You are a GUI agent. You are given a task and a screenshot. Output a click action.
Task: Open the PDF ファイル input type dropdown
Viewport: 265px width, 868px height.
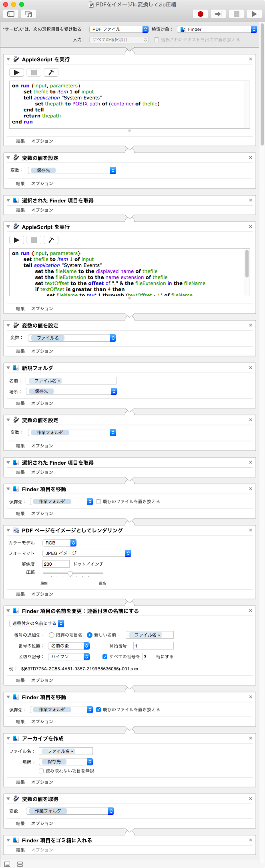point(119,29)
